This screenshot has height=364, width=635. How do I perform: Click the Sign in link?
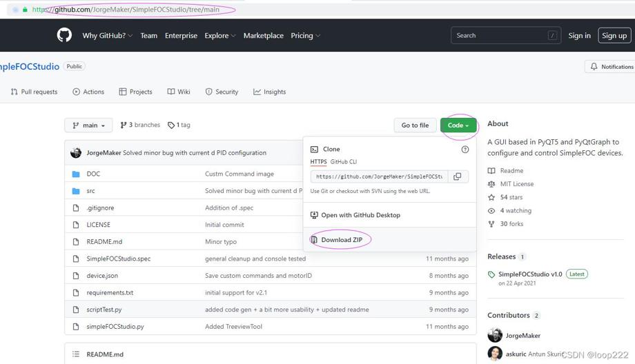tap(579, 36)
